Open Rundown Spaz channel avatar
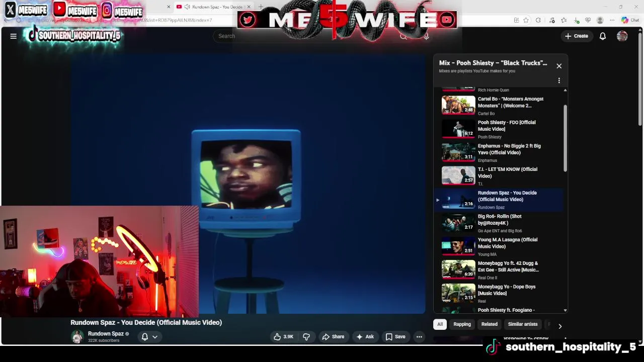This screenshot has height=362, width=644. click(x=77, y=337)
